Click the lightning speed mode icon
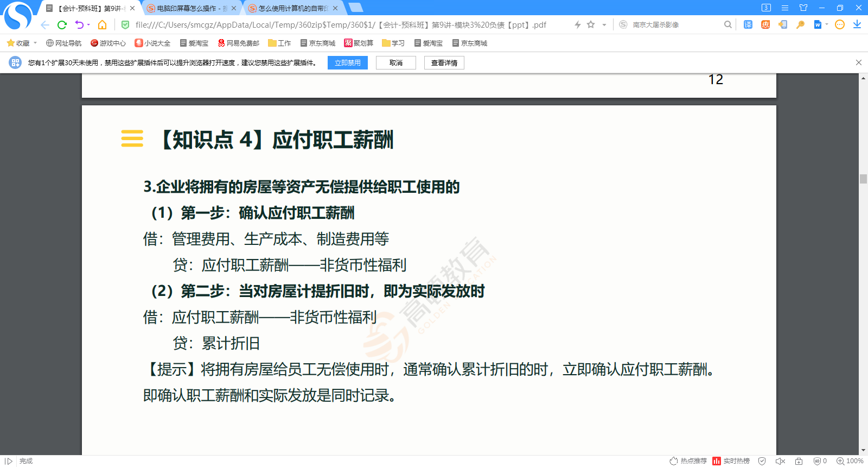868x467 pixels. [x=578, y=24]
